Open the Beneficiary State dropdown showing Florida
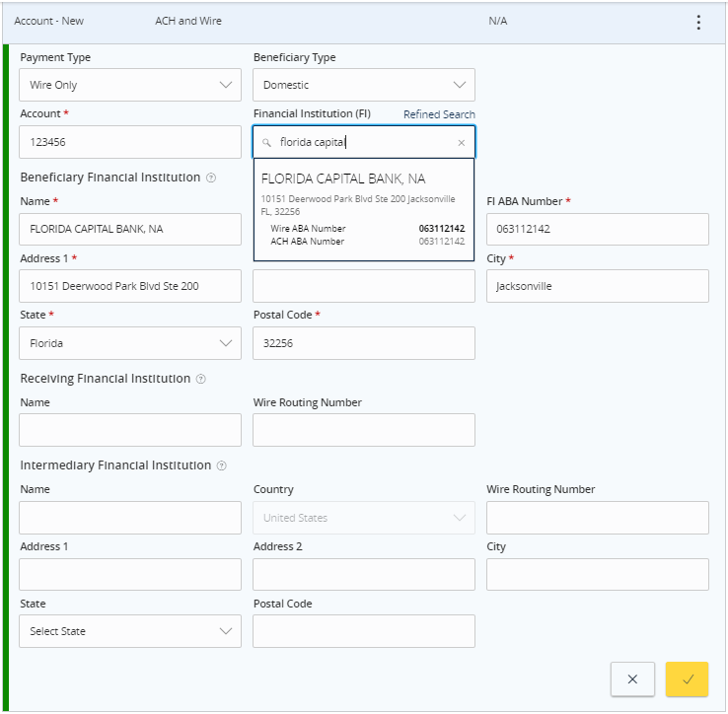 click(130, 343)
